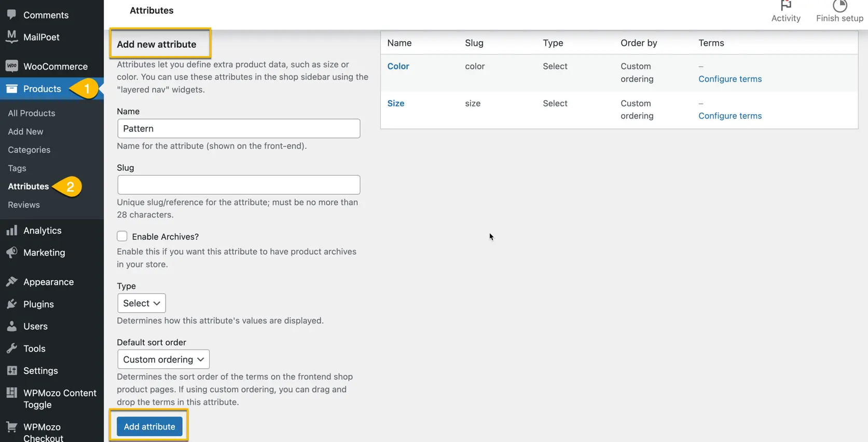The width and height of the screenshot is (868, 442).
Task: Open the Size attribute link
Action: tap(395, 103)
